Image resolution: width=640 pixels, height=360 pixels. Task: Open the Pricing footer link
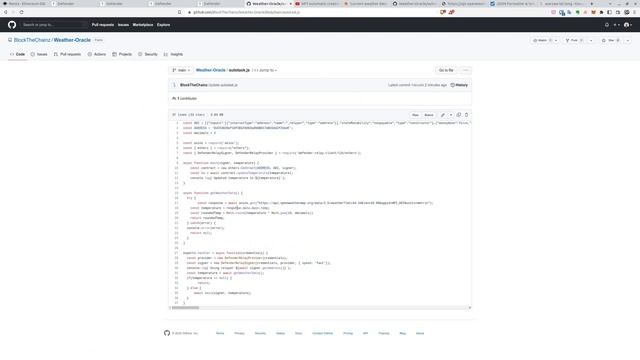click(348, 333)
